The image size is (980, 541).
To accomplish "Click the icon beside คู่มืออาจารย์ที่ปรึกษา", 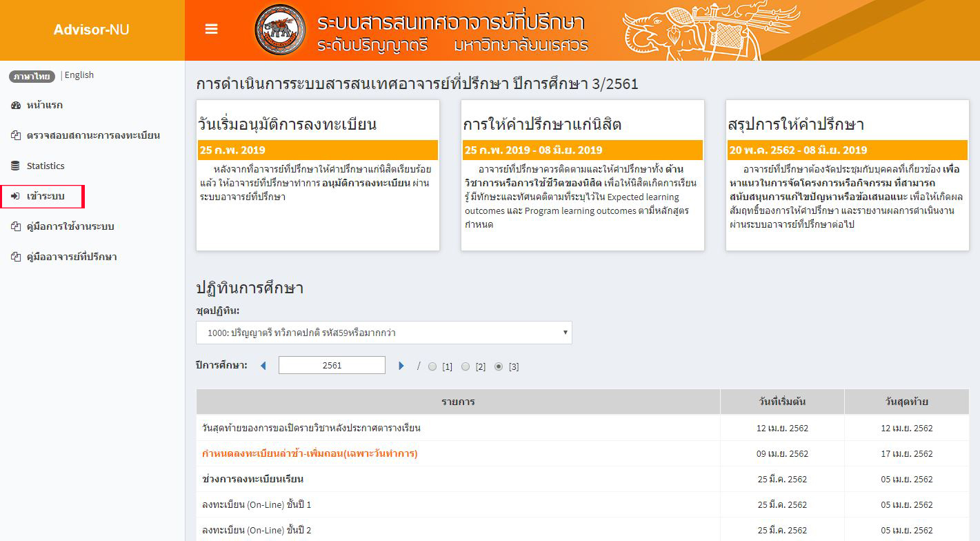I will [x=16, y=257].
